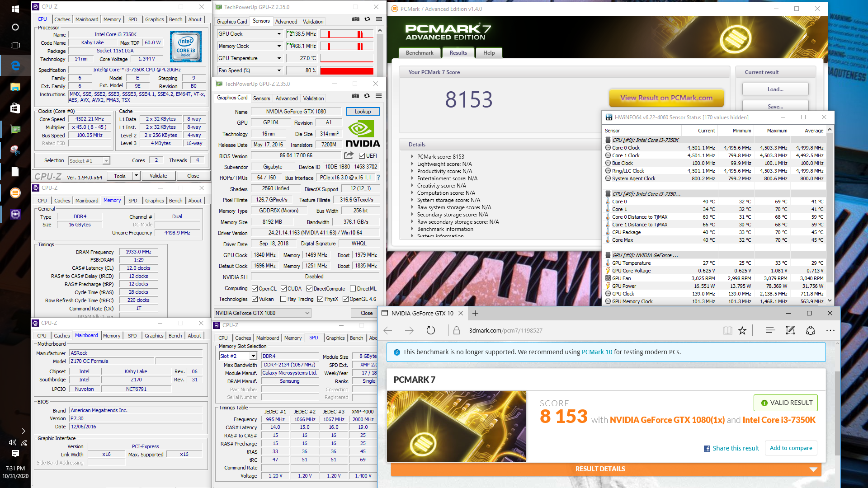Open the GPU Temperature sensor dropdown
This screenshot has height=488, width=868.
click(x=279, y=58)
